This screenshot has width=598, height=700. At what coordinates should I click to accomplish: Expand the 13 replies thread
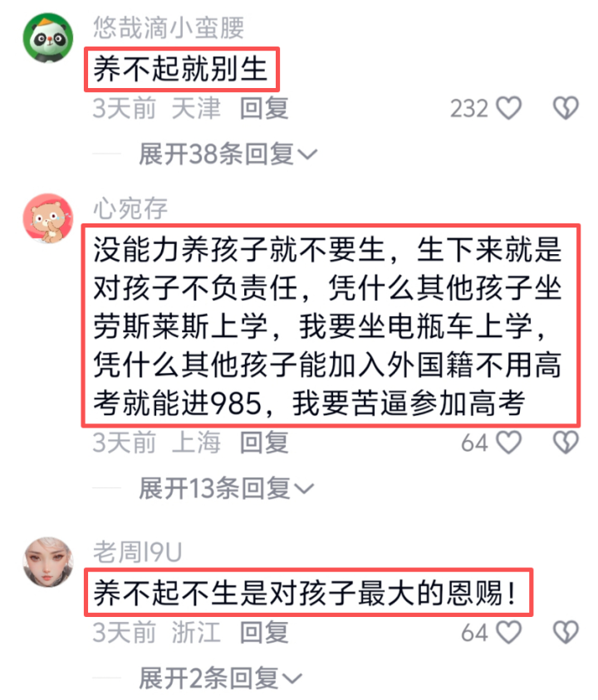tap(227, 488)
